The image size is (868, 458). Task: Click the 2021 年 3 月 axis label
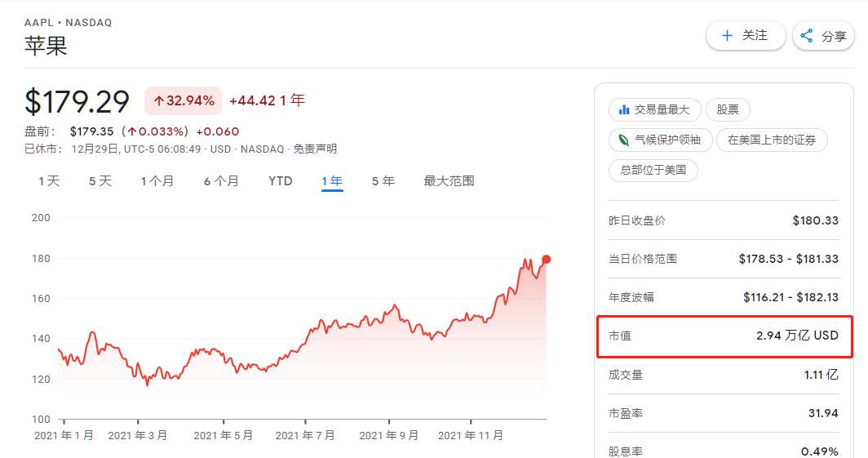pos(138,436)
